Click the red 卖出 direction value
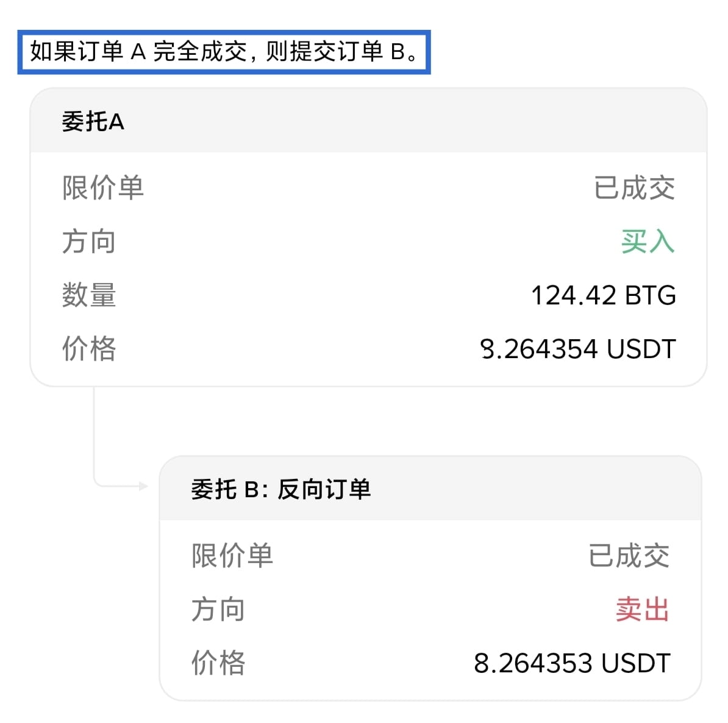Viewport: 728px width, 723px height. (x=642, y=610)
